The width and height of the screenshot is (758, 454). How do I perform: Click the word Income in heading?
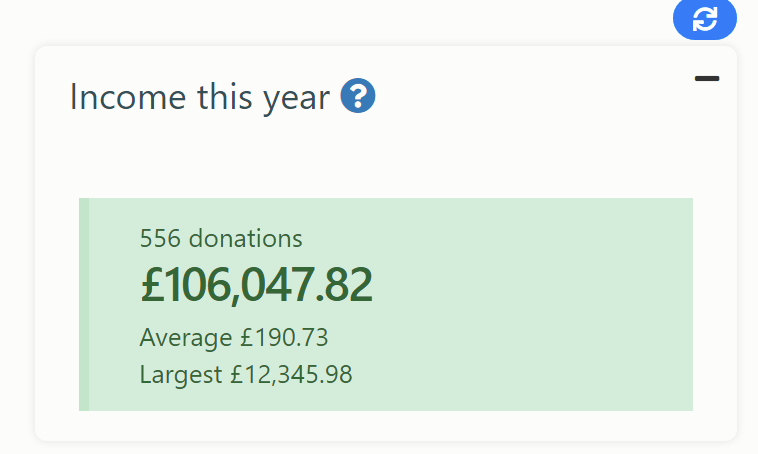pos(128,97)
